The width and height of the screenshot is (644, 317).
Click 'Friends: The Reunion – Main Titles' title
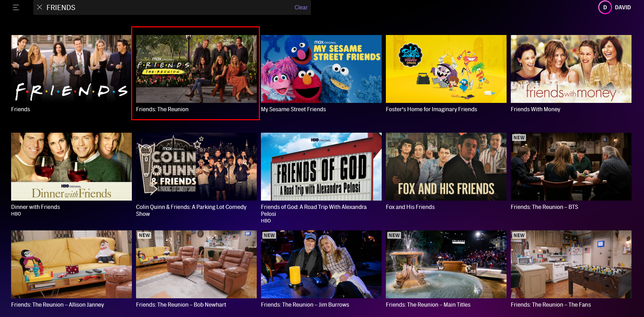(428, 305)
